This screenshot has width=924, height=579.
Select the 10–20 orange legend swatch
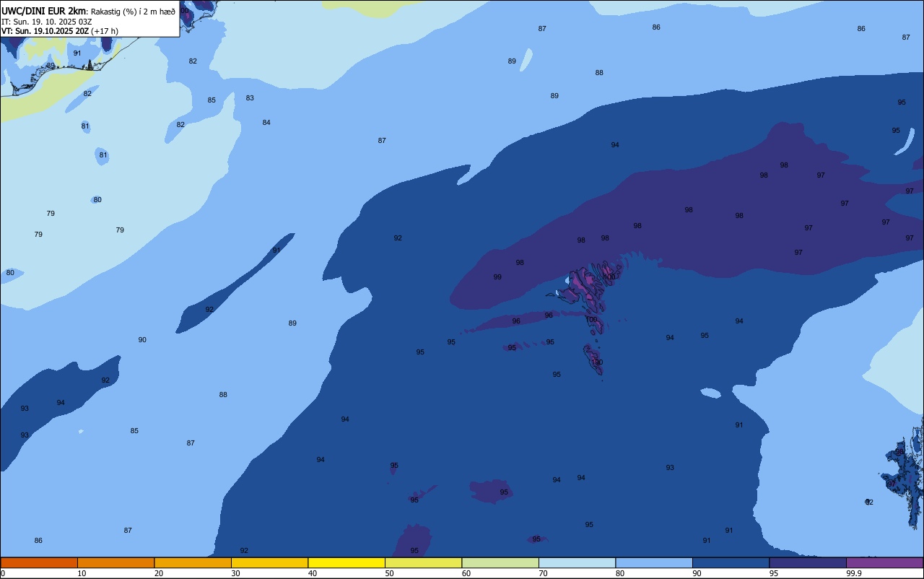point(115,562)
